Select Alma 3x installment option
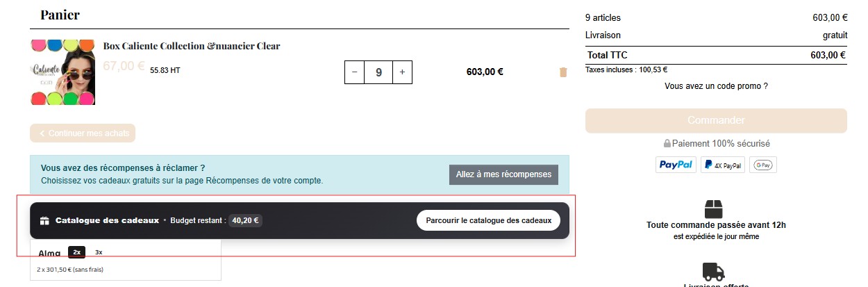Viewport: 868px width, 287px height. click(99, 252)
